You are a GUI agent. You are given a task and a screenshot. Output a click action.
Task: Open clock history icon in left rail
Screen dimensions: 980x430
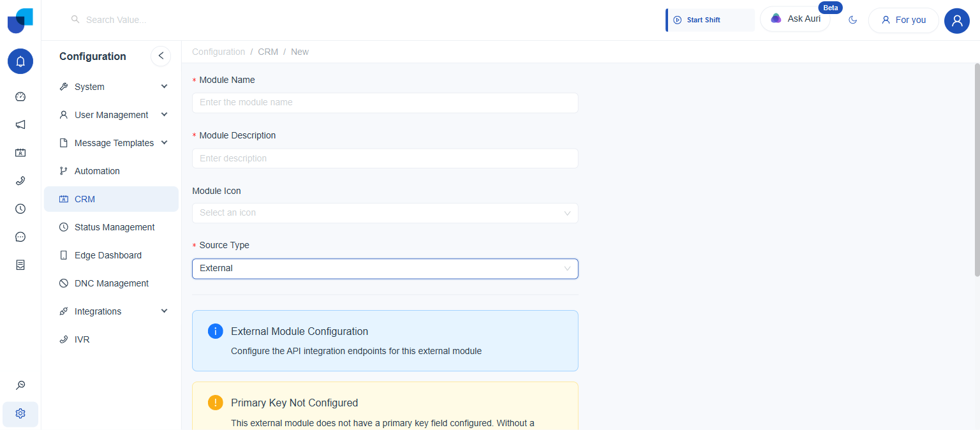pyautogui.click(x=20, y=209)
